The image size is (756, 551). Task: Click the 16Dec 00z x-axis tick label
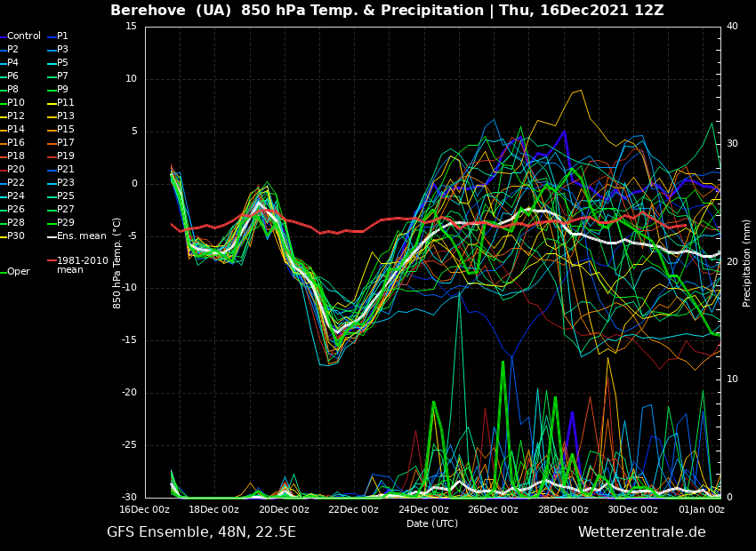click(x=145, y=510)
